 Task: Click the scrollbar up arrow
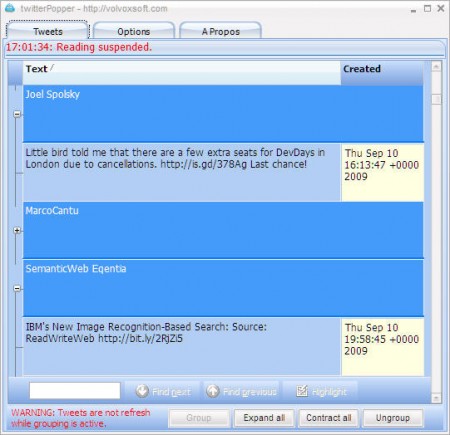pyautogui.click(x=436, y=67)
